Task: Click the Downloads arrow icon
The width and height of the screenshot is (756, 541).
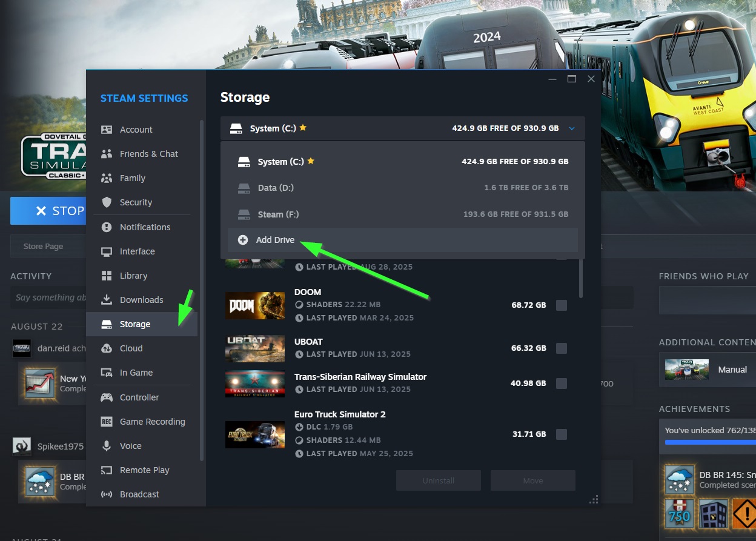Action: 107,300
